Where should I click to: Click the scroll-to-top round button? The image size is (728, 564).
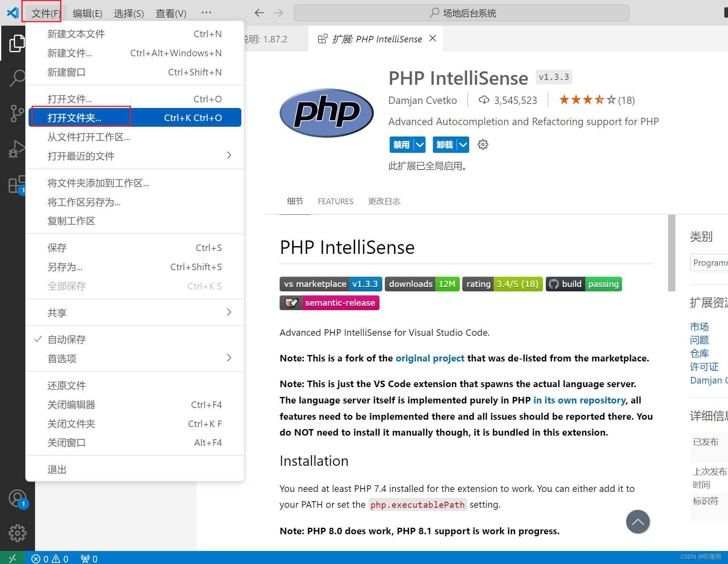pyautogui.click(x=638, y=522)
